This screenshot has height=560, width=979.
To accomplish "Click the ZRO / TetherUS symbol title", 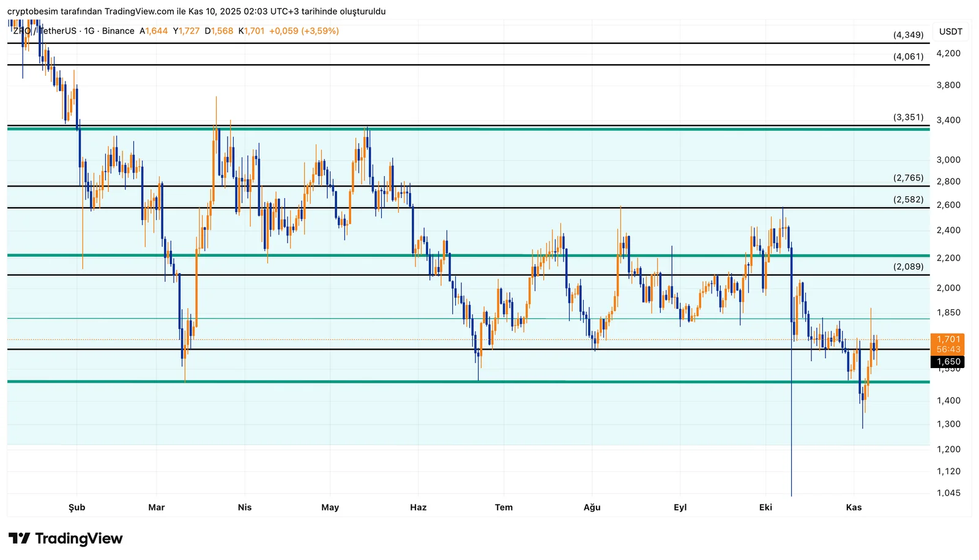I will 45,31.
